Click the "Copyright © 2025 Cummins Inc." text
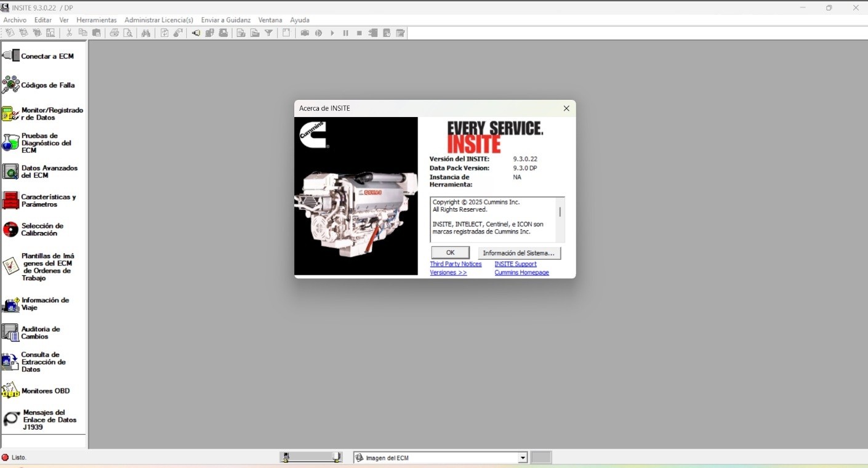 (476, 202)
